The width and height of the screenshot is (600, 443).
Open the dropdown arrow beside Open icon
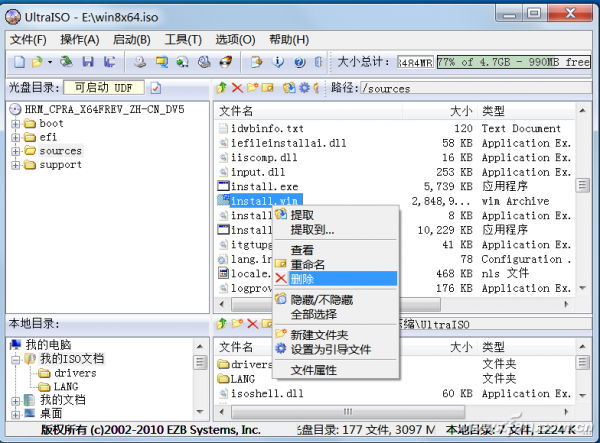(50, 62)
